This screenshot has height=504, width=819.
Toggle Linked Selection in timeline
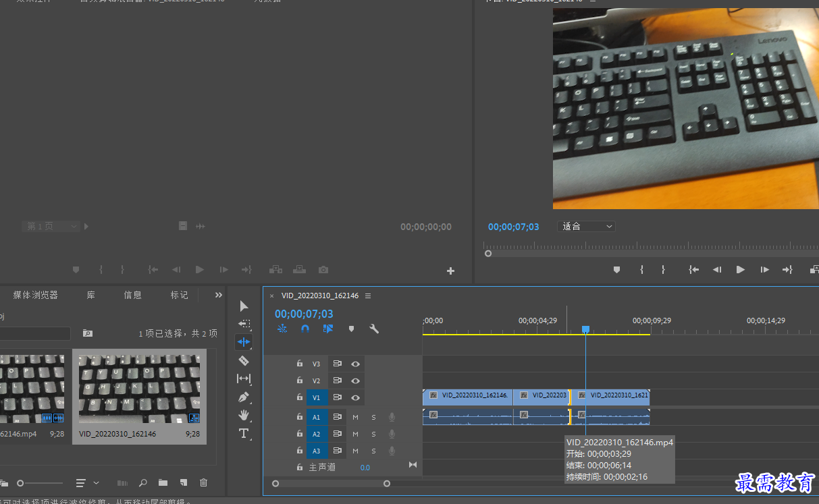coord(328,329)
